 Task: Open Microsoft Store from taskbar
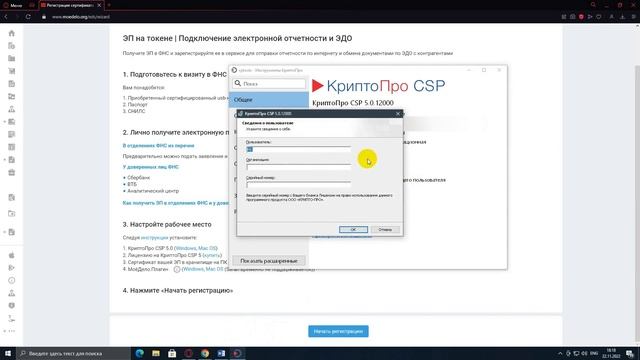[172, 353]
